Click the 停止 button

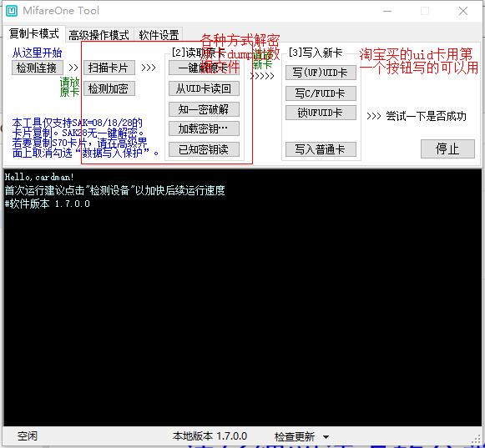(x=447, y=148)
